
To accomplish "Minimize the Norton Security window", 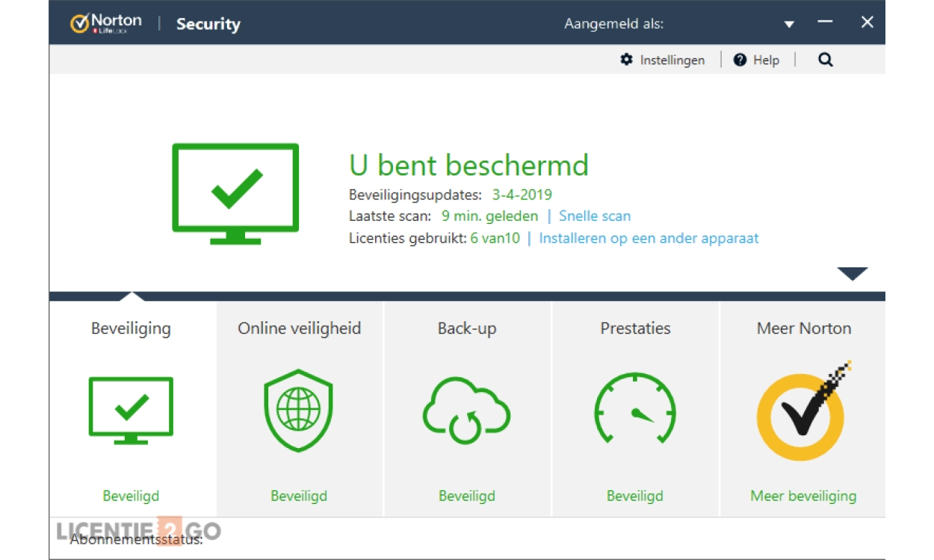I will (825, 22).
